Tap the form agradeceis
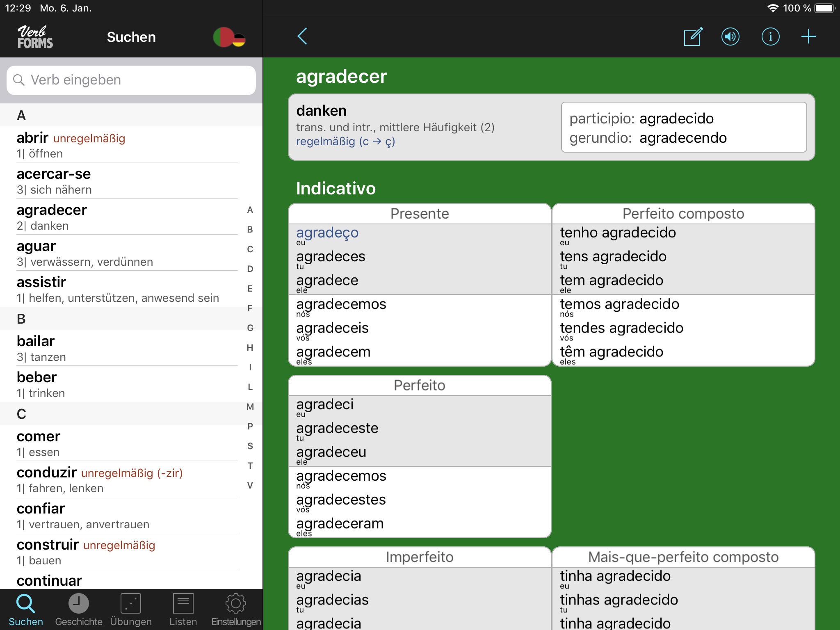Screen dimensions: 840x630 332,328
